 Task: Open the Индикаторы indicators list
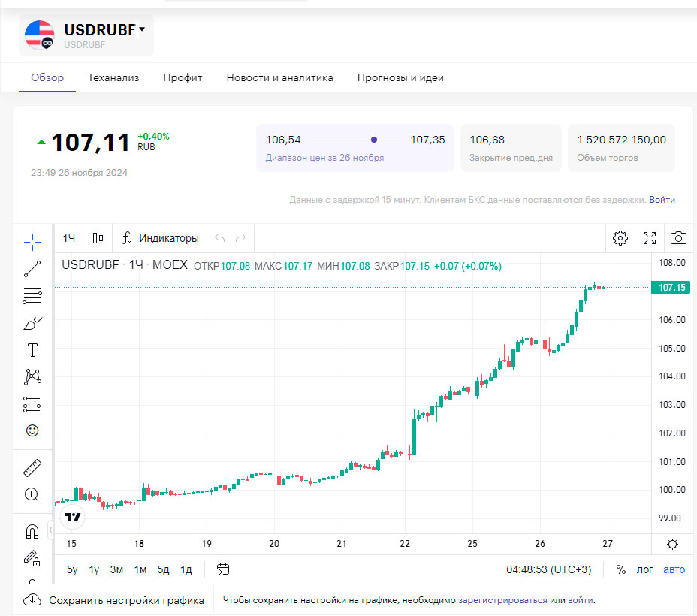[x=160, y=238]
